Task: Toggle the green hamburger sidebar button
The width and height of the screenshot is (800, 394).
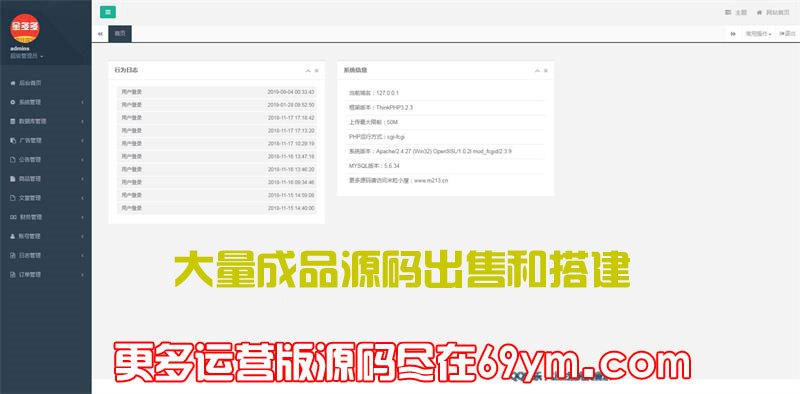Action: pos(108,12)
